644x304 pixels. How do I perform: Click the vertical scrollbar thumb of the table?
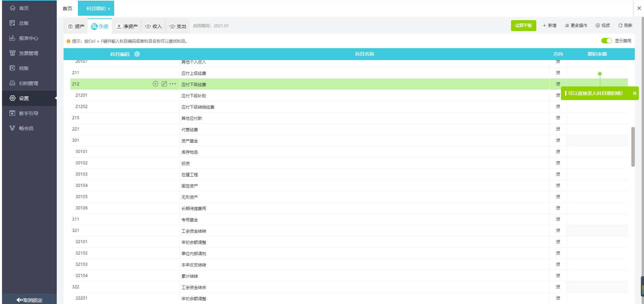[633, 147]
